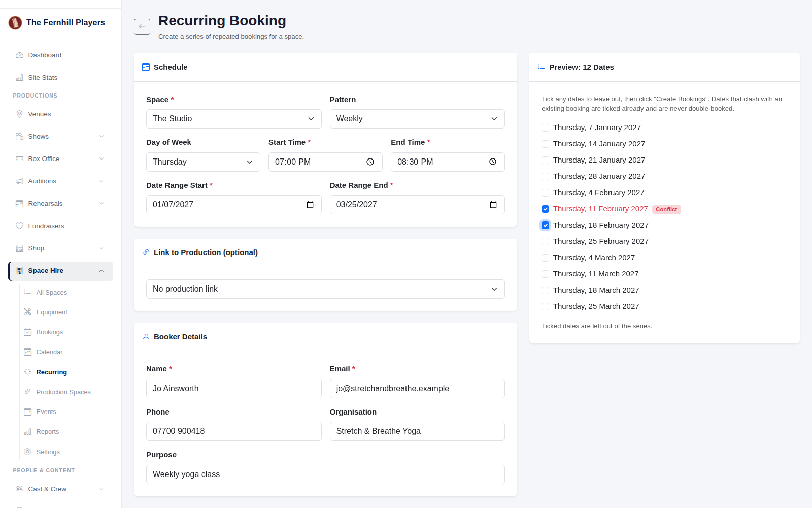Open the Space dropdown showing The Studio

(234, 119)
